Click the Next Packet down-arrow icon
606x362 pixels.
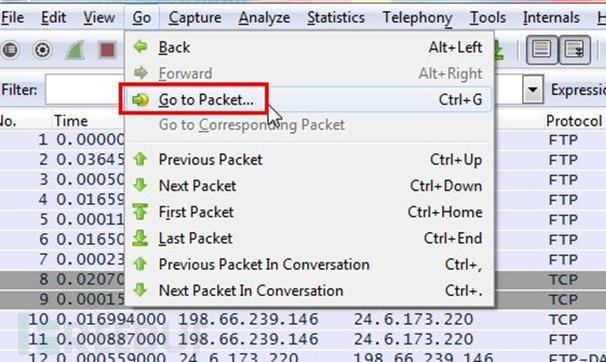click(140, 185)
